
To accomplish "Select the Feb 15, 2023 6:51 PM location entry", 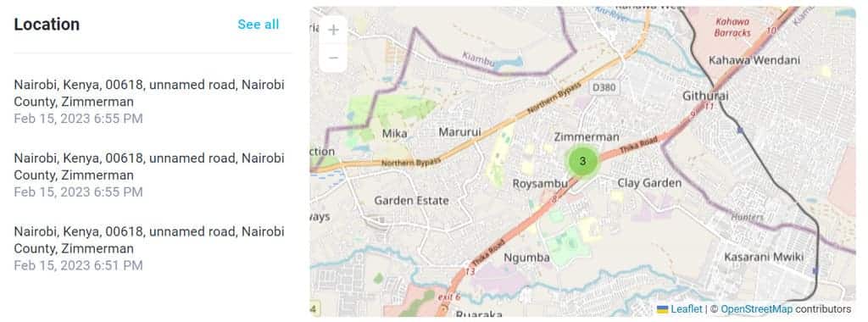I will click(x=149, y=248).
